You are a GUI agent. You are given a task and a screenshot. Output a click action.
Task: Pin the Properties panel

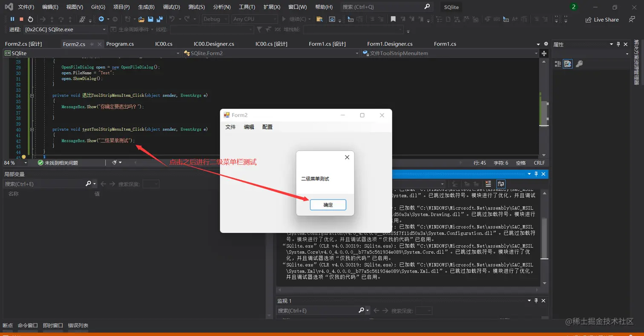618,44
